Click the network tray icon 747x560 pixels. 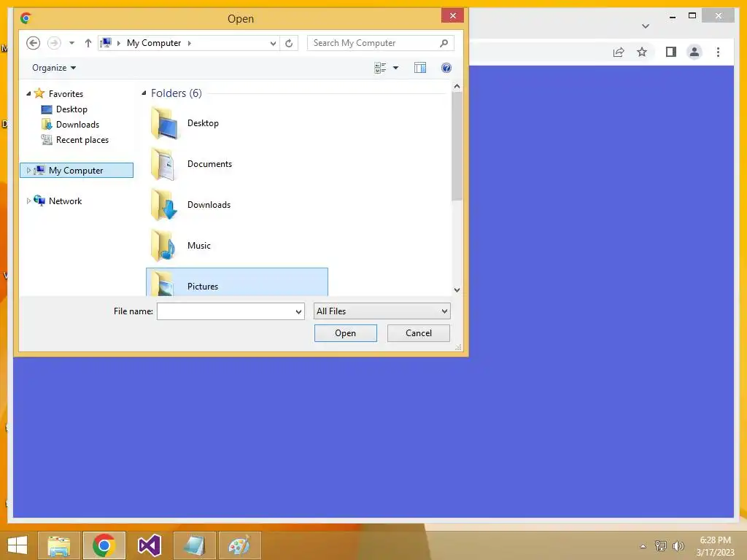pos(660,545)
